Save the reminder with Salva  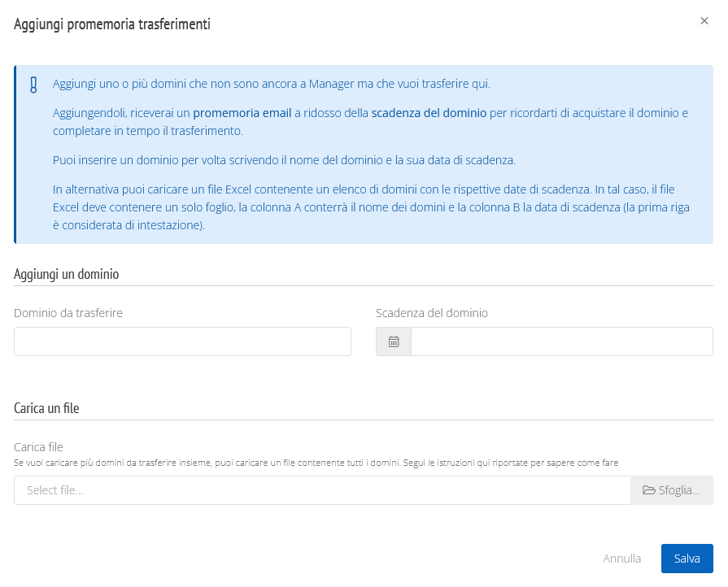tap(687, 559)
